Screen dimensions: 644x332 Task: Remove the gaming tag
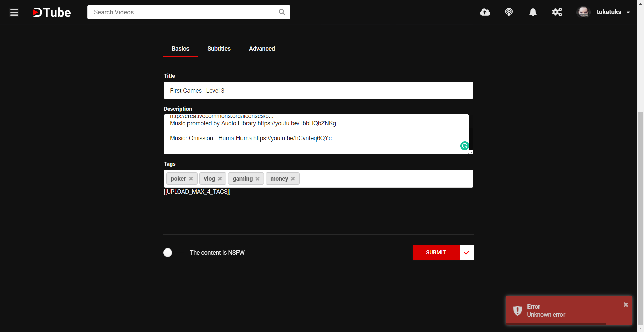coord(257,179)
